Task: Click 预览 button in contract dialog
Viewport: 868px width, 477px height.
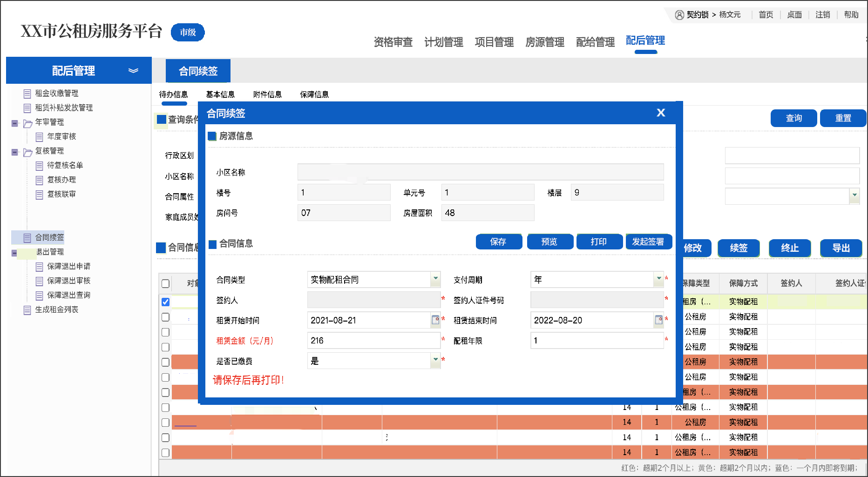Action: (550, 242)
